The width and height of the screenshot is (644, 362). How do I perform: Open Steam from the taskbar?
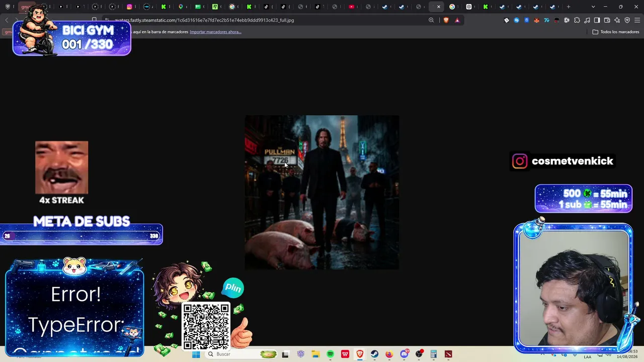pos(374,354)
